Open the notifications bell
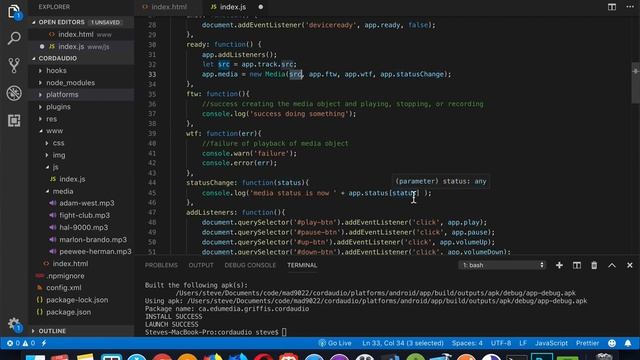The height and width of the screenshot is (360, 640). pos(628,343)
